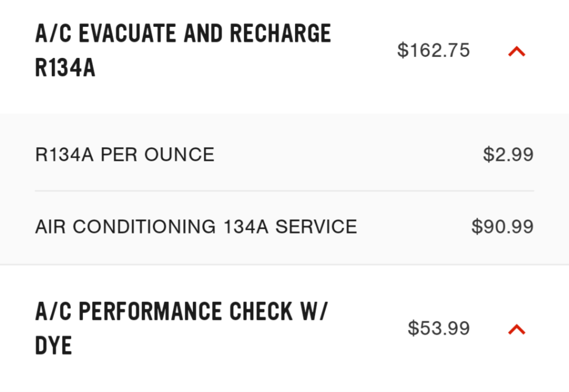Click the word PERFORMANCE in the heading

click(x=150, y=311)
